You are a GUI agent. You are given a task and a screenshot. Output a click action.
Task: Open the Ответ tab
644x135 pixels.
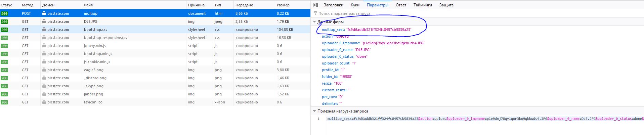click(401, 5)
